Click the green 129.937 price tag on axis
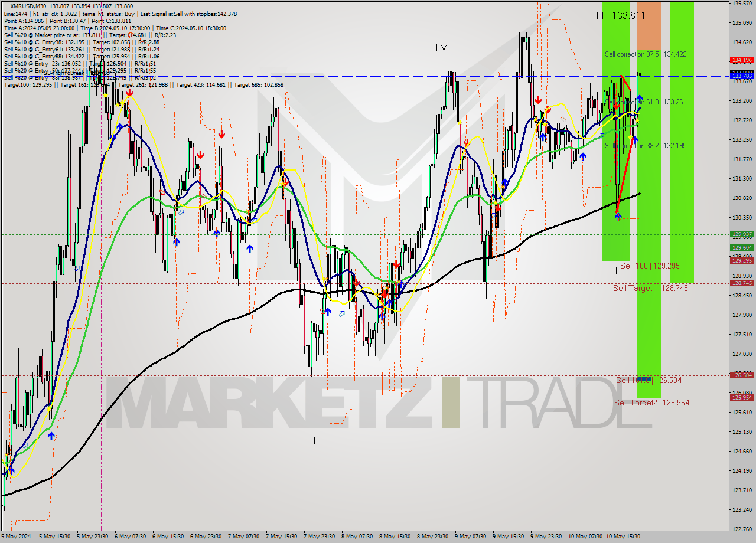 (742, 234)
